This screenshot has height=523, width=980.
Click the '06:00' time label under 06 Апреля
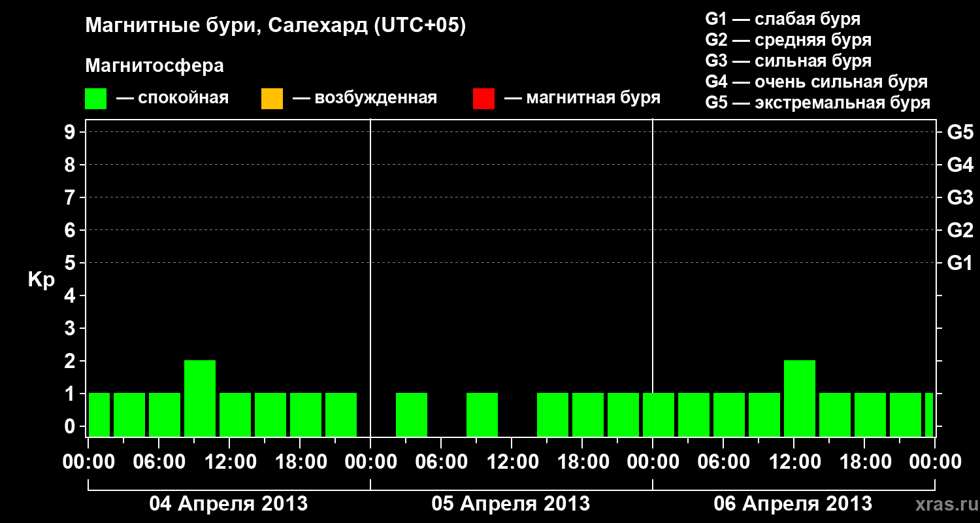click(x=723, y=462)
